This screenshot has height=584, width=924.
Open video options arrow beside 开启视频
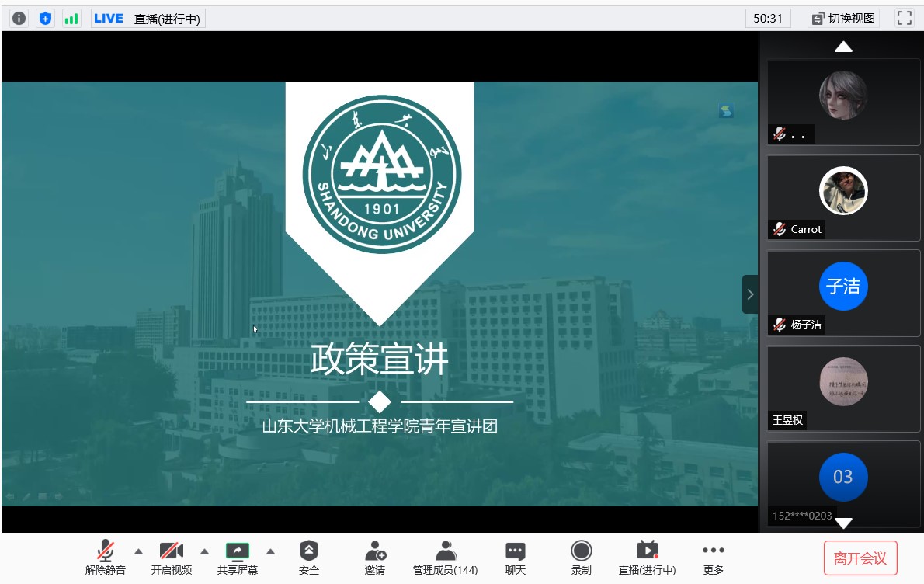[x=204, y=551]
